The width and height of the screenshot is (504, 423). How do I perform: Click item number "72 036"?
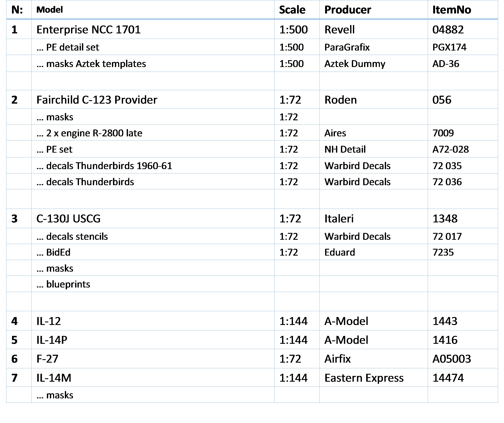[447, 182]
